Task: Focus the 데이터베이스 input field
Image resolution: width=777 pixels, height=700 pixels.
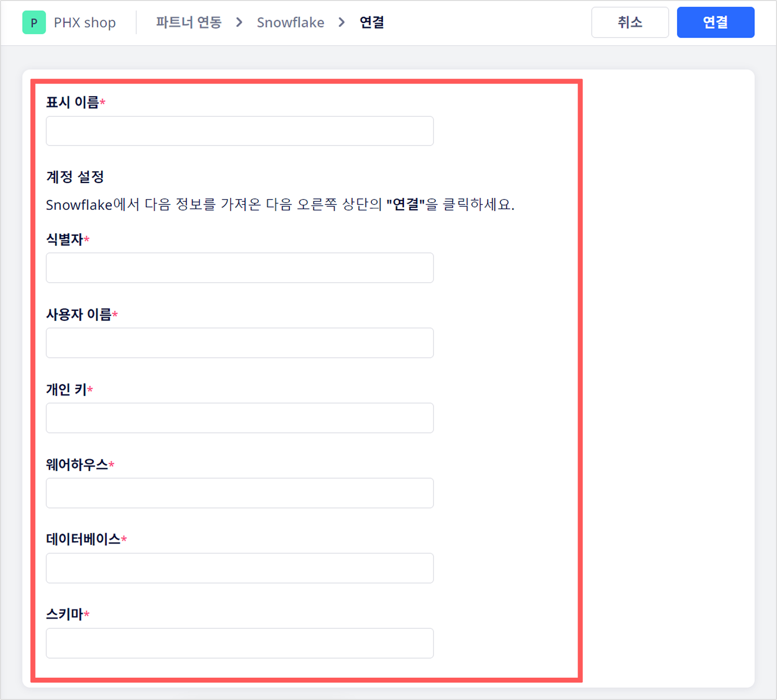Action: pos(240,568)
